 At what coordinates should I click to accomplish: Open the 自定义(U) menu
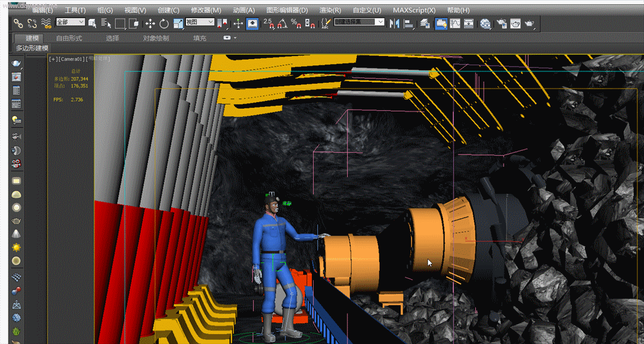click(367, 10)
